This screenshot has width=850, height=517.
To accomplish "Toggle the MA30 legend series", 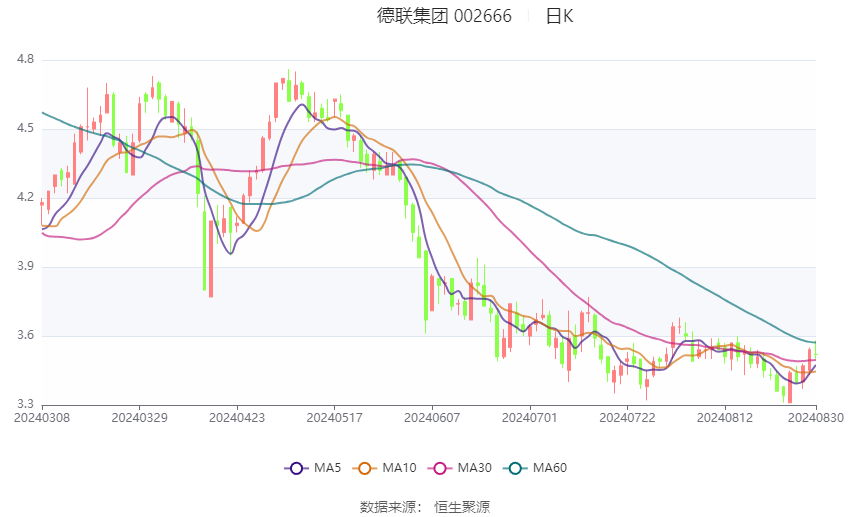I will click(x=460, y=468).
